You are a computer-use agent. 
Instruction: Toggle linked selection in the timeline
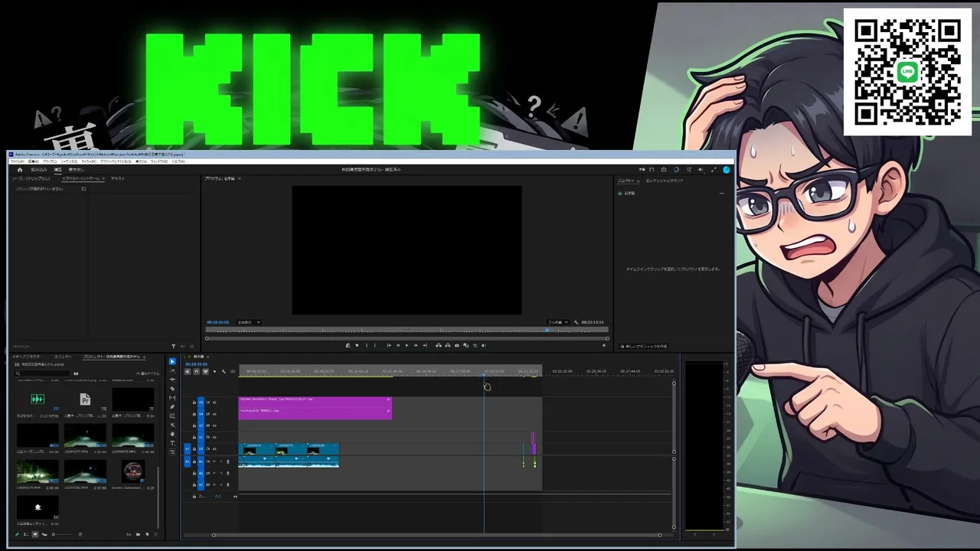pos(205,372)
